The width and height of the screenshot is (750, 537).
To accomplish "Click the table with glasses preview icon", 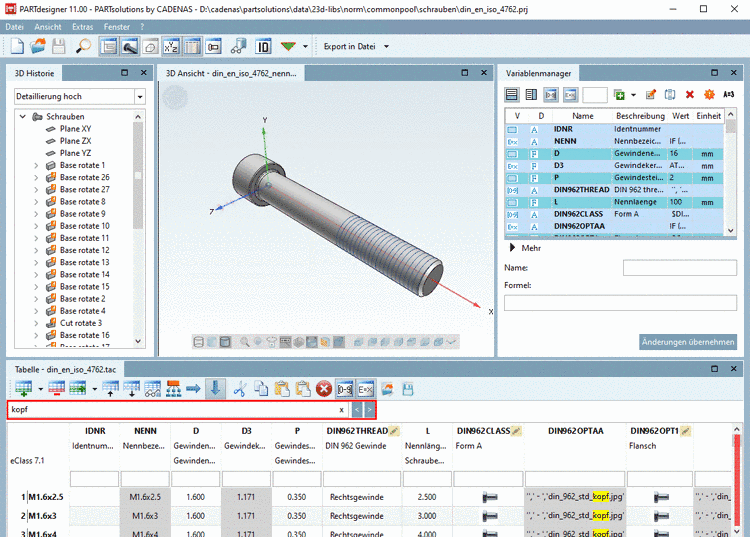I will pyautogui.click(x=153, y=389).
